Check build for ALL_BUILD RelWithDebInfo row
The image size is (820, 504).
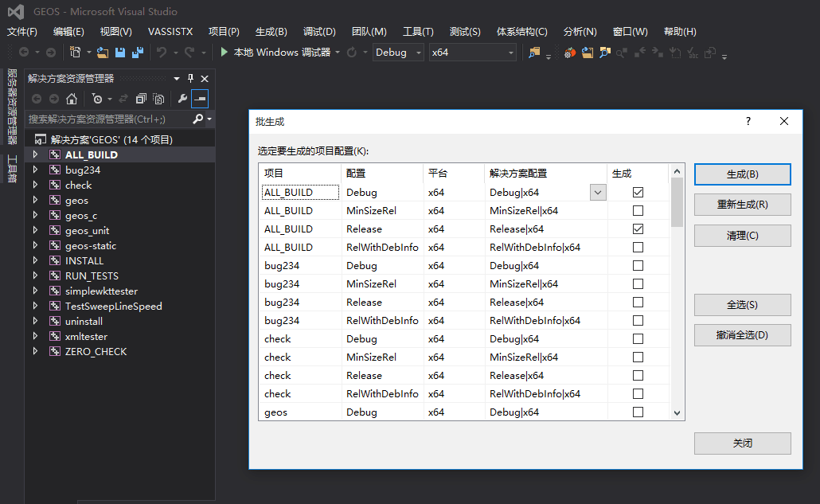pos(638,248)
